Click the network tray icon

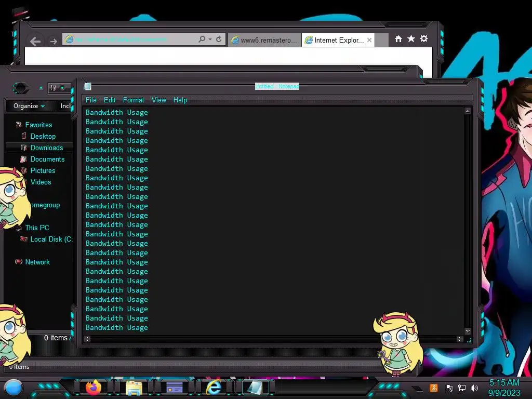[x=462, y=388]
